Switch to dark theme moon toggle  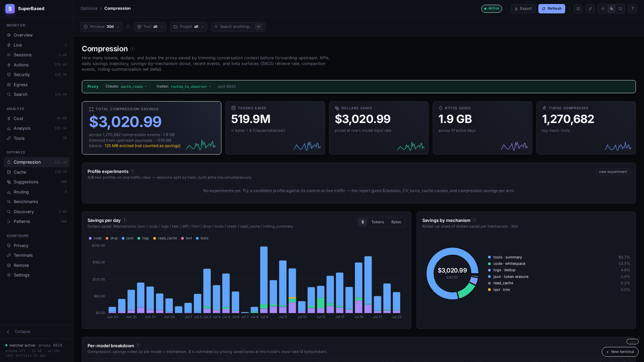click(x=611, y=9)
